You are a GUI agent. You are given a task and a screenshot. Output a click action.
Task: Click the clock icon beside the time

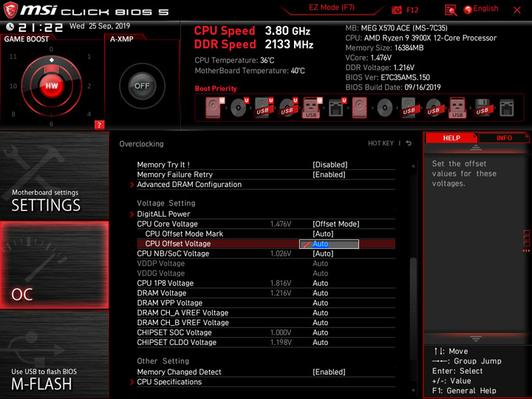pyautogui.click(x=10, y=27)
